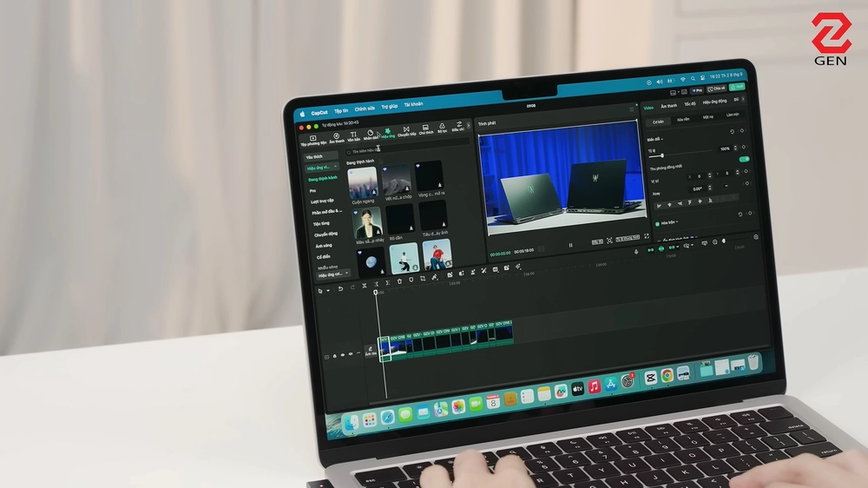Open the Văn bản text tool
Screen dimensions: 868x488
(353, 136)
